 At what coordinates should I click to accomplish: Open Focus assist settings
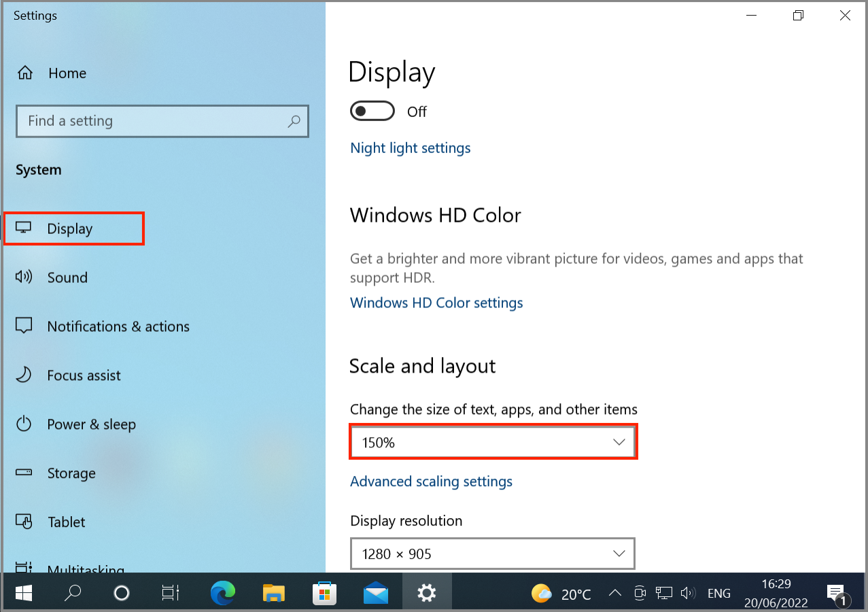click(x=68, y=375)
